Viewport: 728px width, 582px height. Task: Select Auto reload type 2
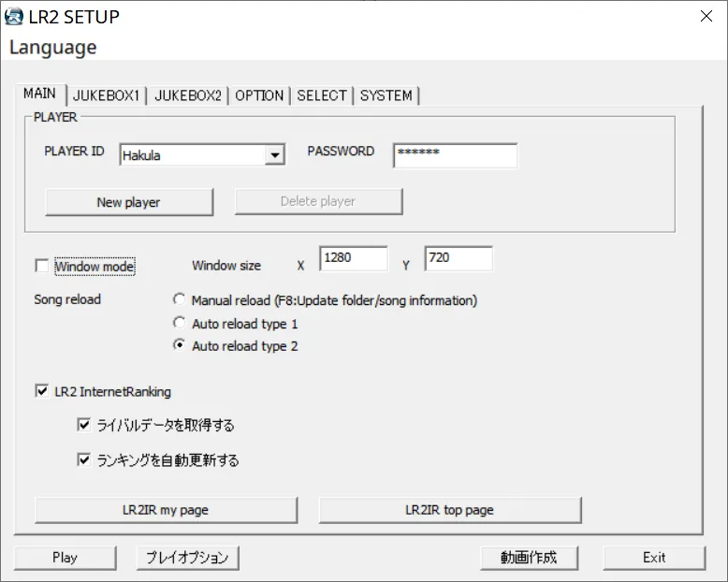tap(180, 345)
